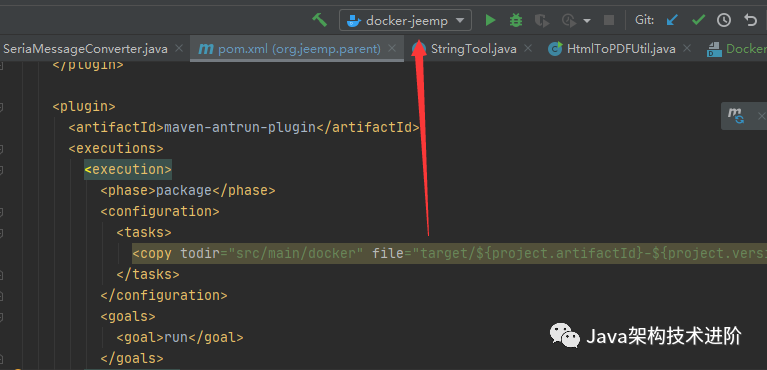767x370 pixels.
Task: Click the Build Project hammer icon
Action: pos(319,20)
